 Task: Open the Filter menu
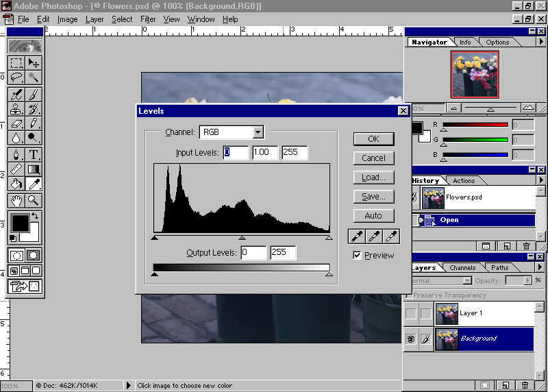click(x=148, y=19)
